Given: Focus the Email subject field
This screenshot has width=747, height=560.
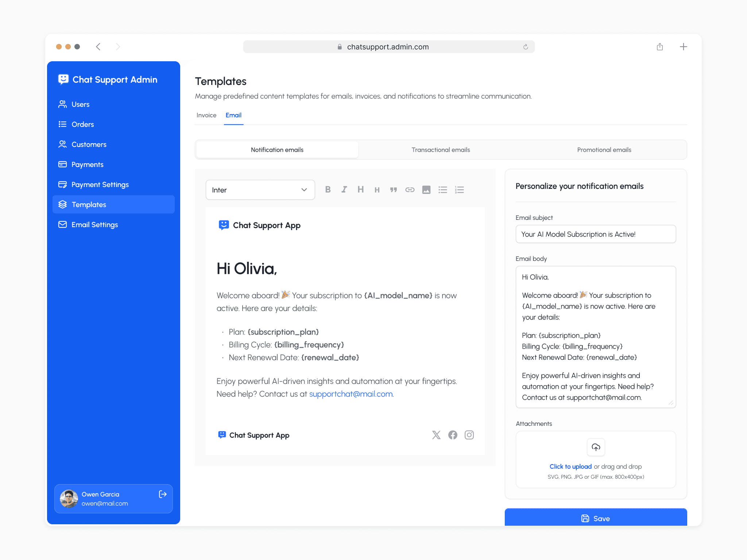Looking at the screenshot, I should tap(595, 234).
